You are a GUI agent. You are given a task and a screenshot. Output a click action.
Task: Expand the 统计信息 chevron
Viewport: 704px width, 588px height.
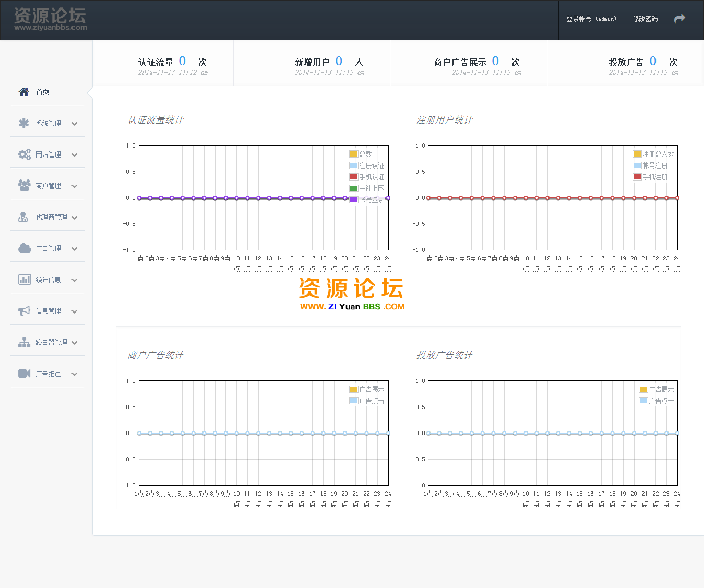click(75, 280)
